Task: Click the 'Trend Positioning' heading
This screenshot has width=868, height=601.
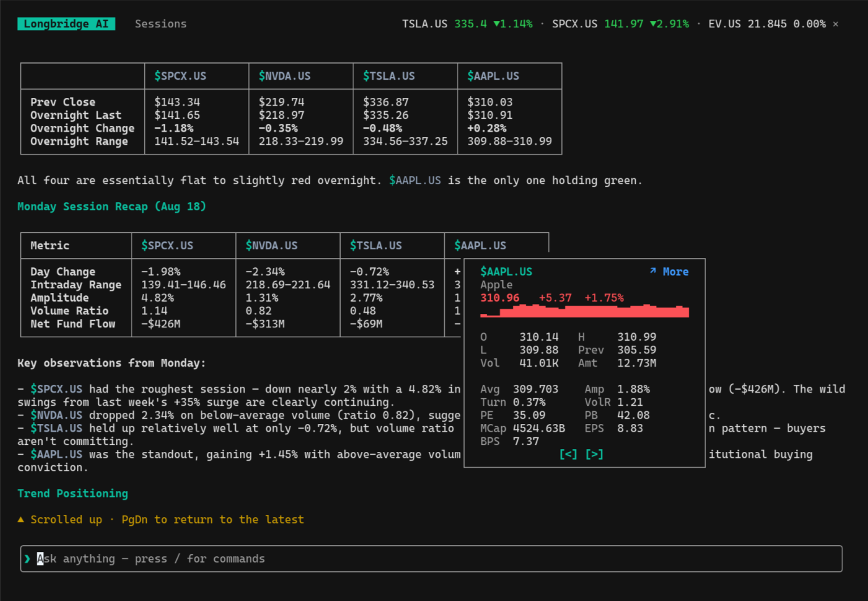Action: 73,493
